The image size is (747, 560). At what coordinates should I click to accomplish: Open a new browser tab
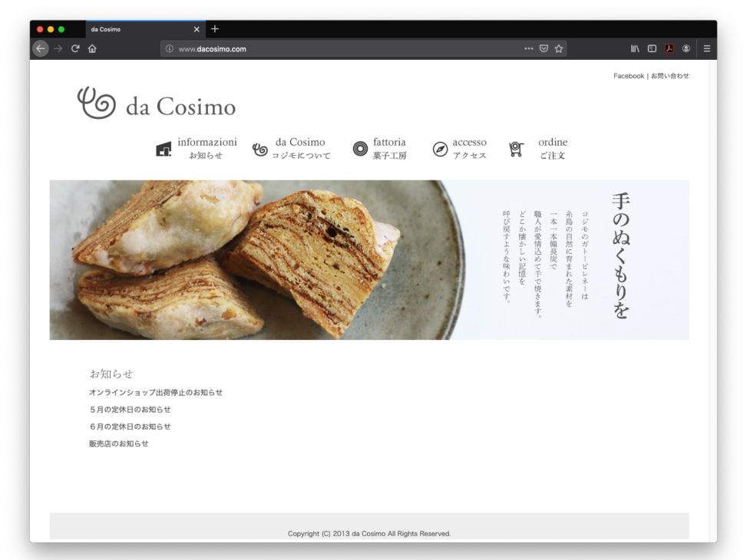click(x=215, y=29)
